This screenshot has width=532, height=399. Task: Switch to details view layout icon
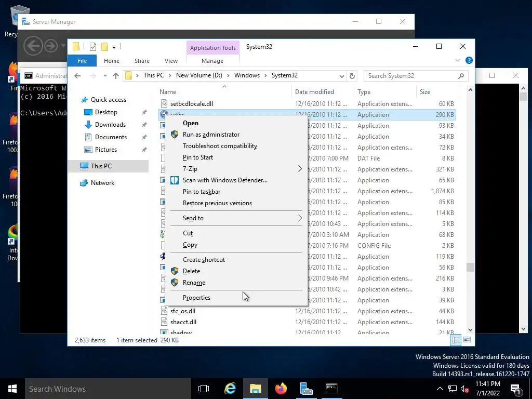(456, 340)
